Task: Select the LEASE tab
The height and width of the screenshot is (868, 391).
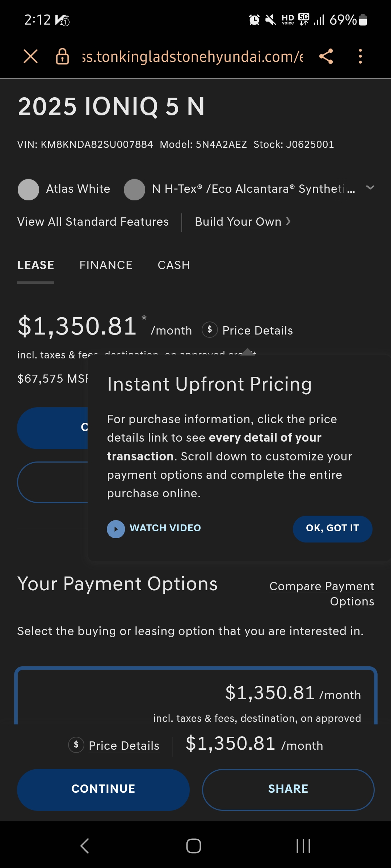Action: [x=36, y=265]
